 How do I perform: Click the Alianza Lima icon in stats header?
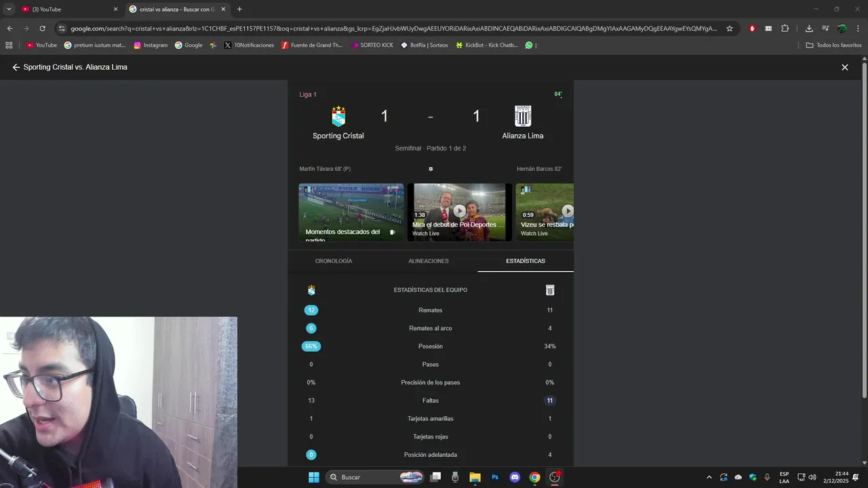point(550,290)
